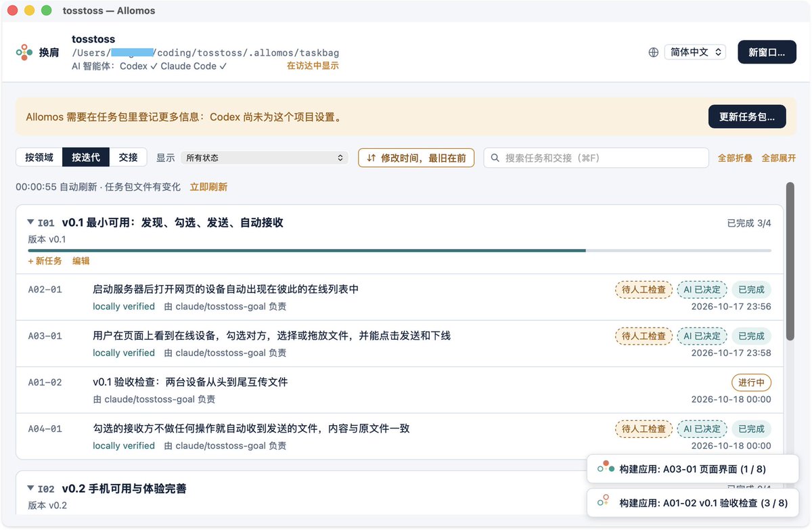
Task: Click the tosstoss project name
Action: [93, 39]
